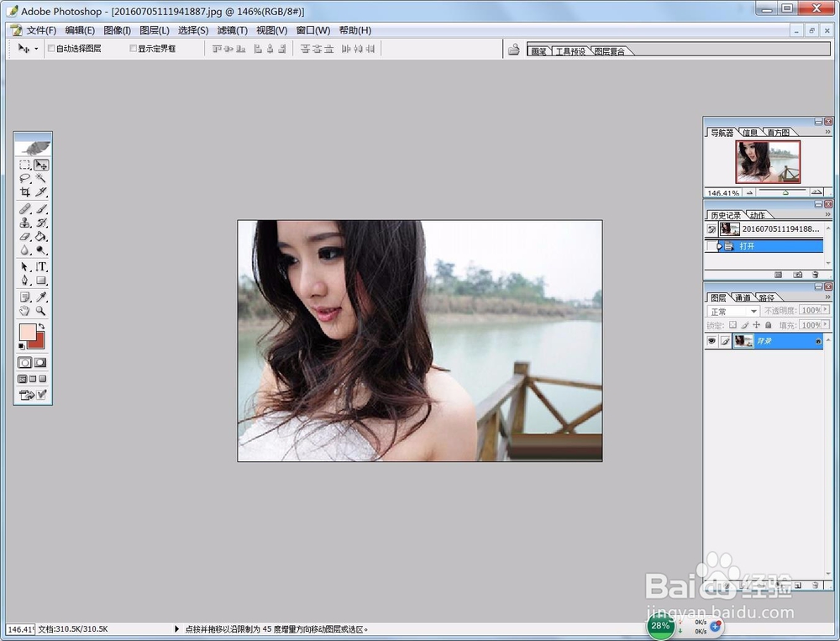Open the 滤镜(T) menu
The height and width of the screenshot is (641, 840).
232,30
